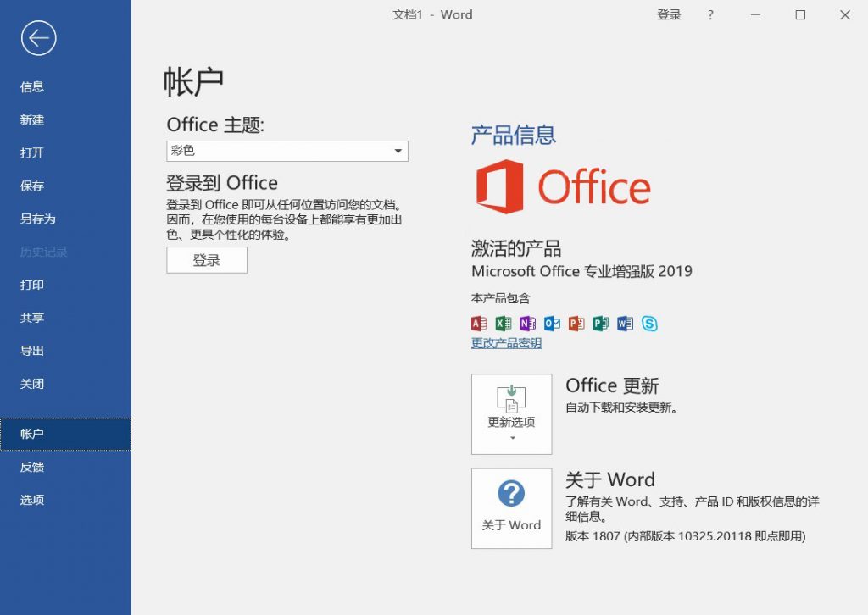Open the Office theme dropdown
The width and height of the screenshot is (868, 615).
pos(287,150)
